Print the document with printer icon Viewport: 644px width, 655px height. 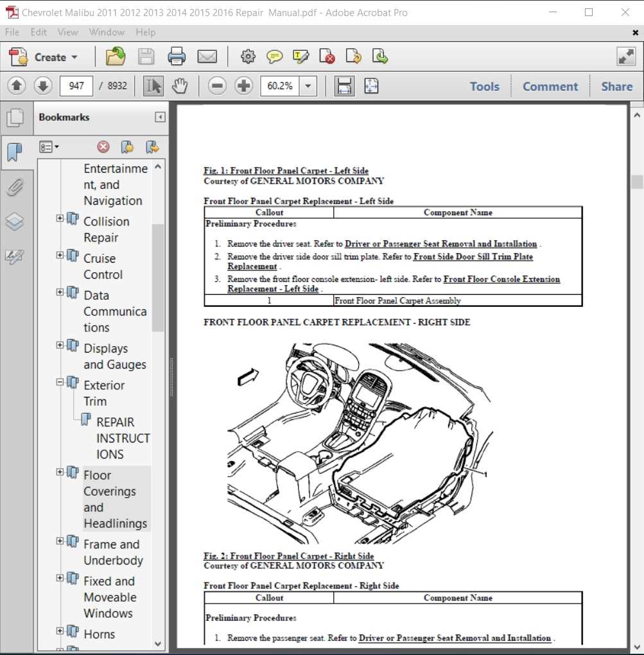click(x=176, y=57)
